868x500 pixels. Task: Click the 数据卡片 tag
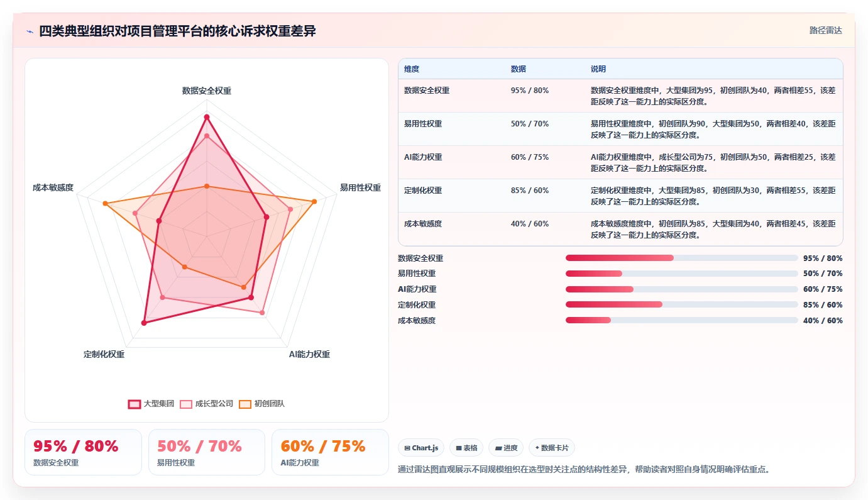[x=552, y=448]
